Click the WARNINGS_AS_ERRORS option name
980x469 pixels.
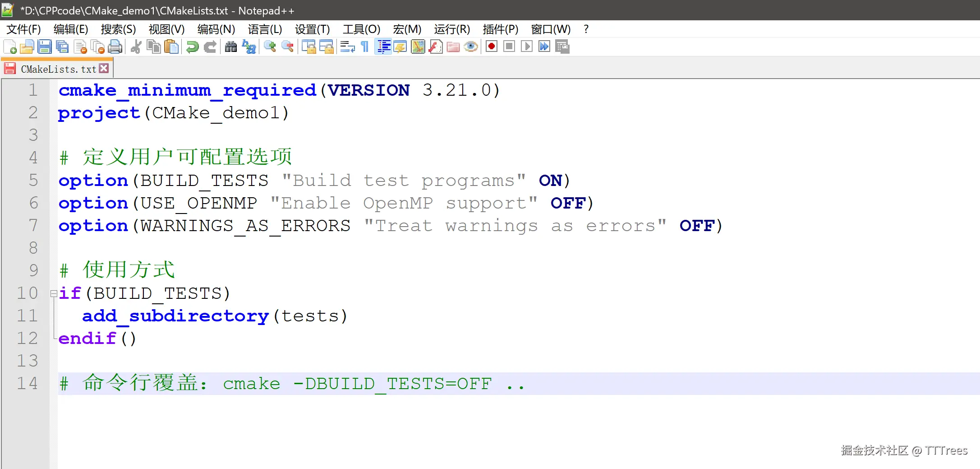[245, 226]
